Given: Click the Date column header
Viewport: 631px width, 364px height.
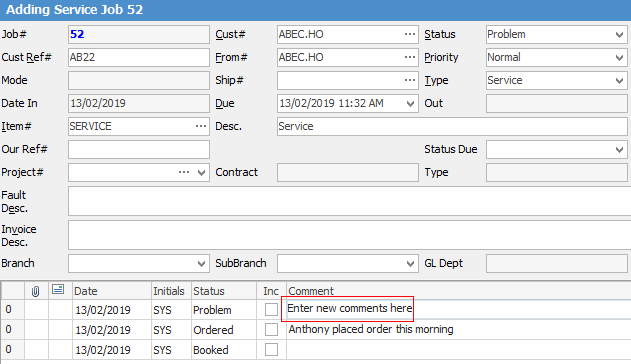Looking at the screenshot, I should coord(111,291).
